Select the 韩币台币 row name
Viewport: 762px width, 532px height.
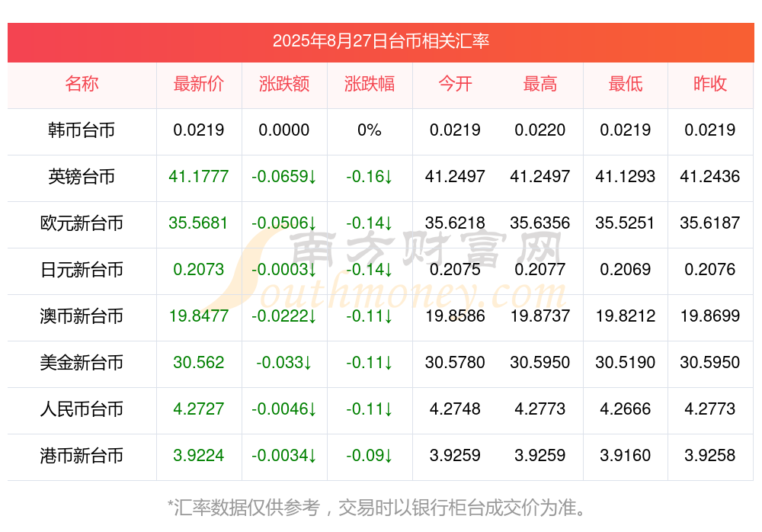pos(82,130)
